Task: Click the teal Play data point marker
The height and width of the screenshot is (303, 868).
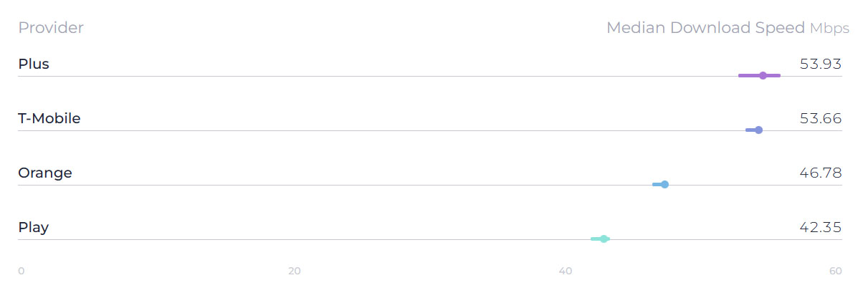Action: (604, 239)
